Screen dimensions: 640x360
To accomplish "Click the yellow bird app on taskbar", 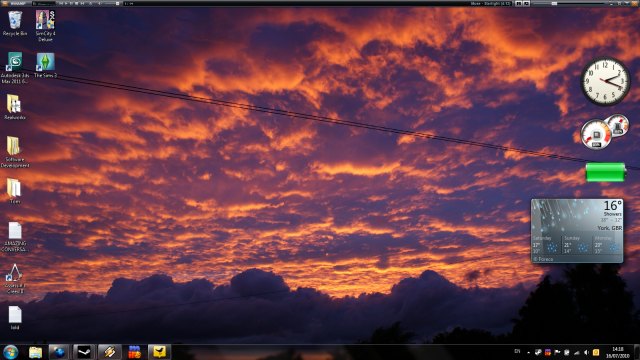I will point(159,352).
